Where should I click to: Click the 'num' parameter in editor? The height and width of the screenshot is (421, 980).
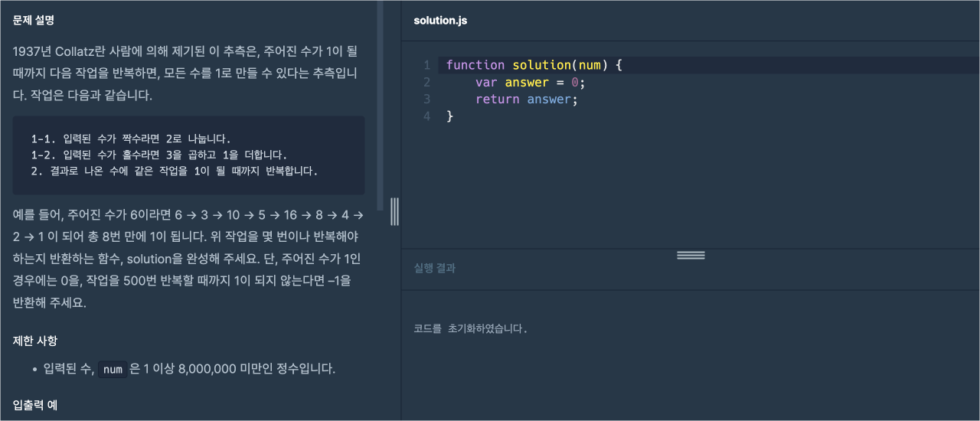coord(590,65)
